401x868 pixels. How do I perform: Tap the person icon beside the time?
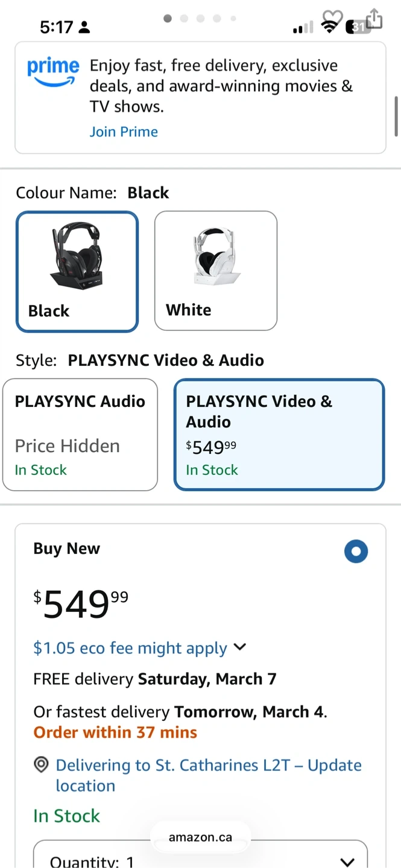(84, 27)
